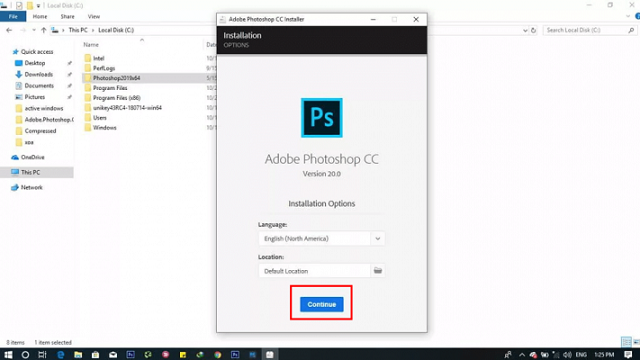
Task: Expand the address bar history dropdown
Action: (525, 30)
